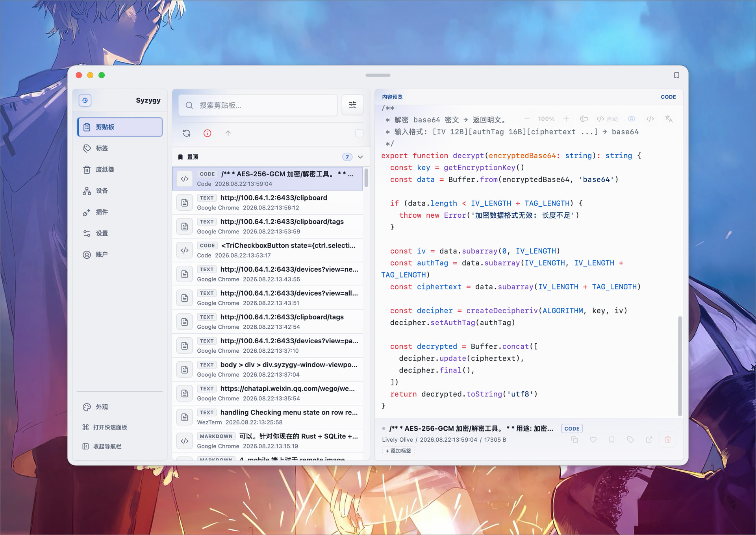Collapse sidebar with 收起导航栏

point(120,446)
